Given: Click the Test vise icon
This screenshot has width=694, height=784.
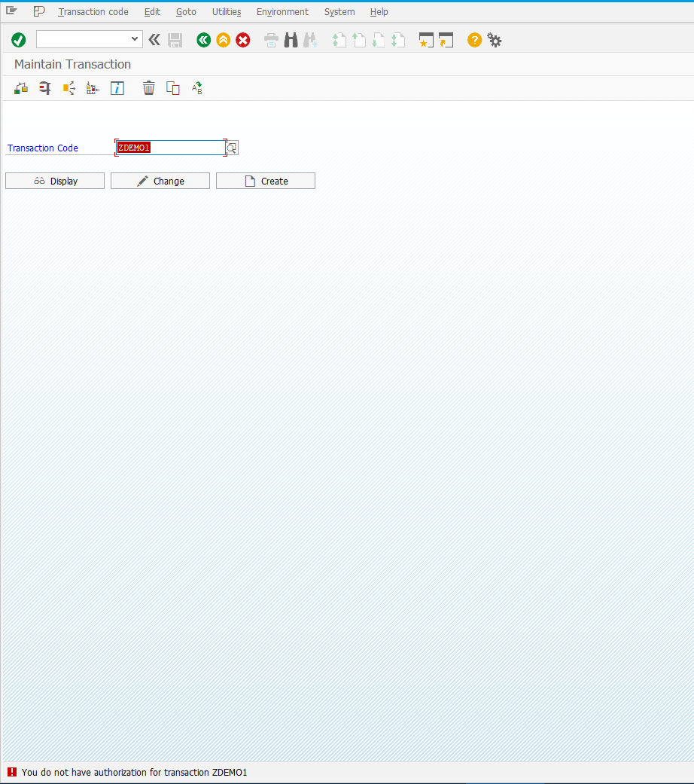Looking at the screenshot, I should point(45,89).
